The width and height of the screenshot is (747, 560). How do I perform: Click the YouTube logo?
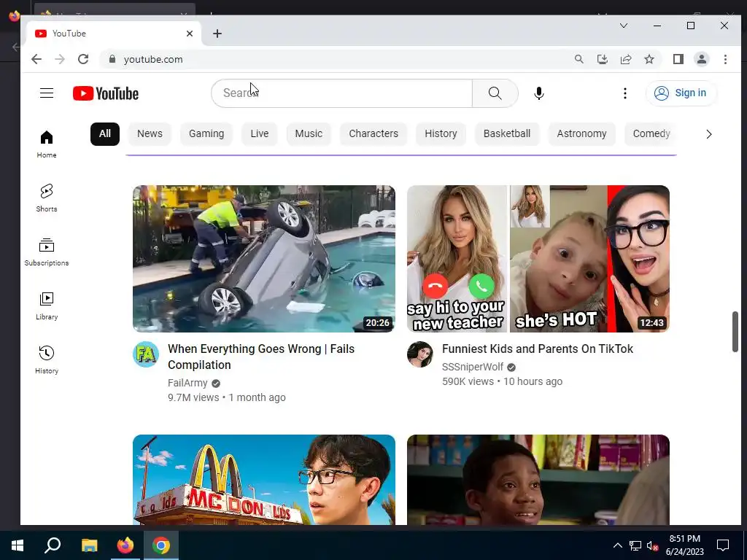(106, 93)
